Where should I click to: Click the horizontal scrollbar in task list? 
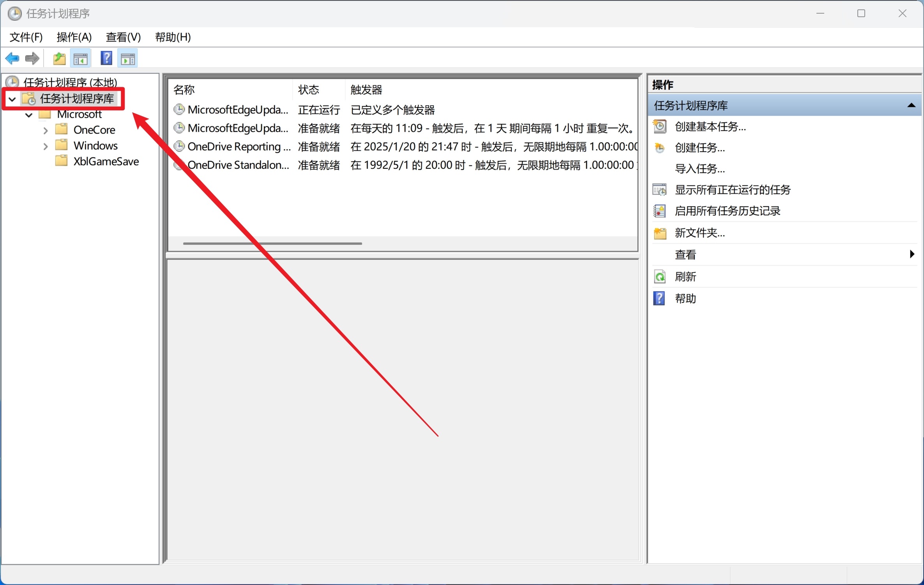272,244
